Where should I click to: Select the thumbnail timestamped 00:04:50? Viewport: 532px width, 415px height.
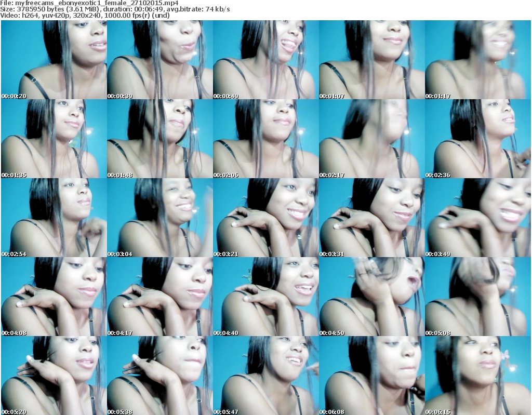pos(371,297)
